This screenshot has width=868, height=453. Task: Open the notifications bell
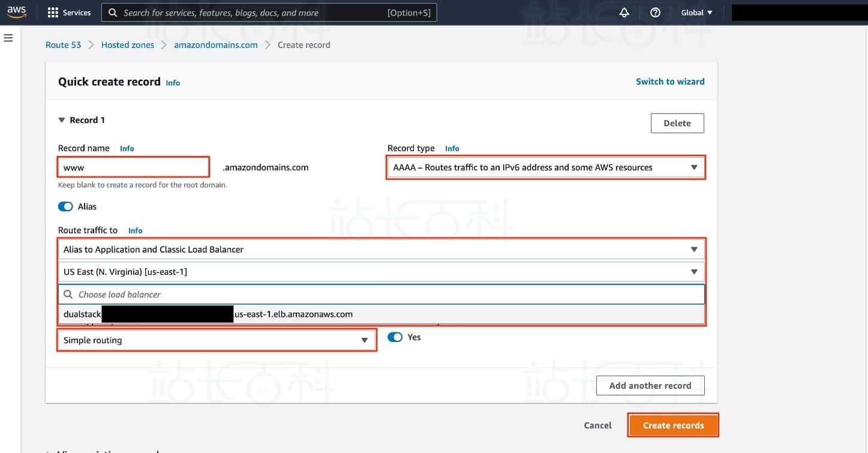(624, 13)
